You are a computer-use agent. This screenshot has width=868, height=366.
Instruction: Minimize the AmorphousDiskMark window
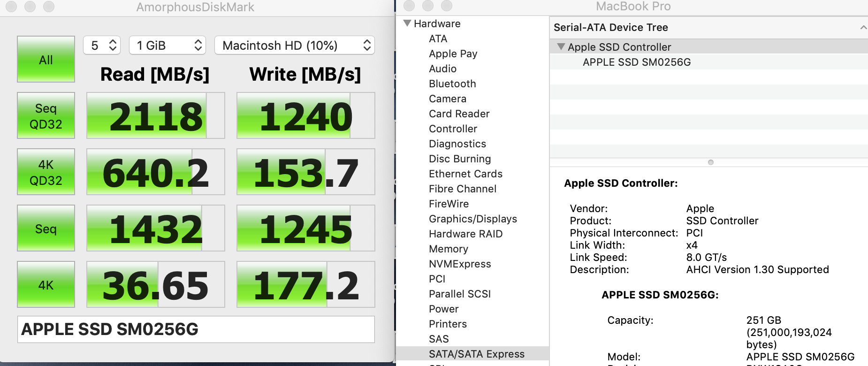[x=30, y=7]
